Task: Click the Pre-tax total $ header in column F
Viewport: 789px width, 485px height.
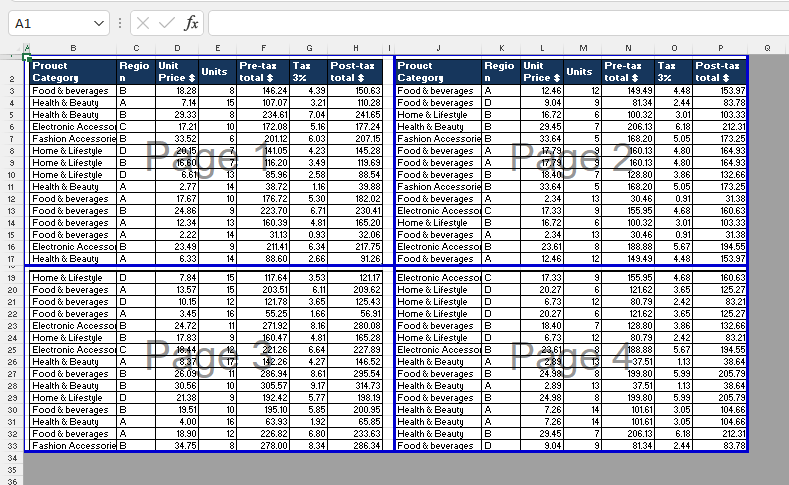Action: point(263,72)
